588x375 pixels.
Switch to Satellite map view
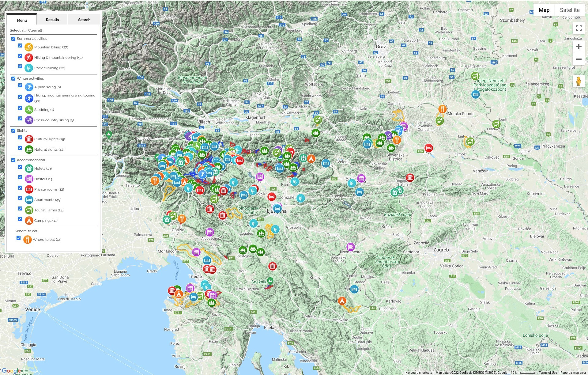click(x=569, y=10)
